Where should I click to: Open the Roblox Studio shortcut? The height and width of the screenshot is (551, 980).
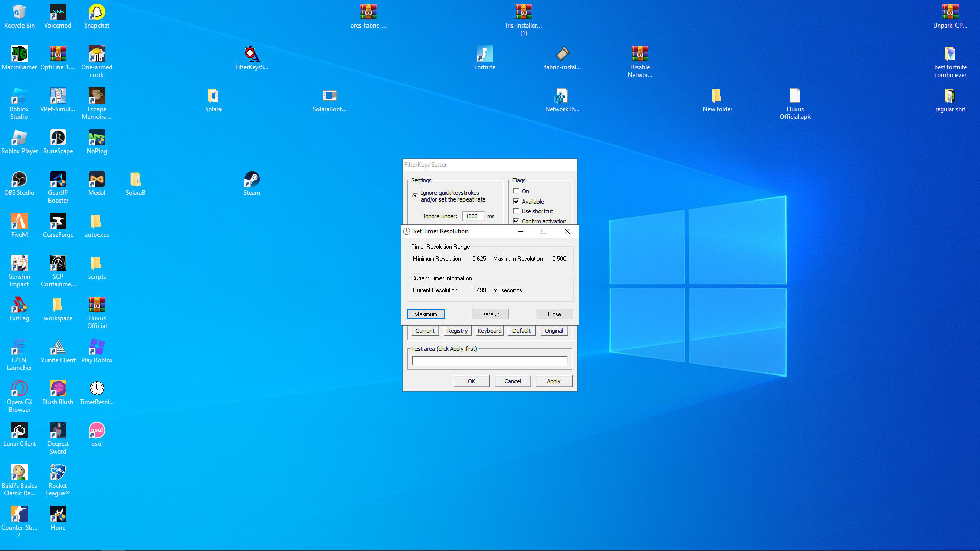(x=19, y=96)
